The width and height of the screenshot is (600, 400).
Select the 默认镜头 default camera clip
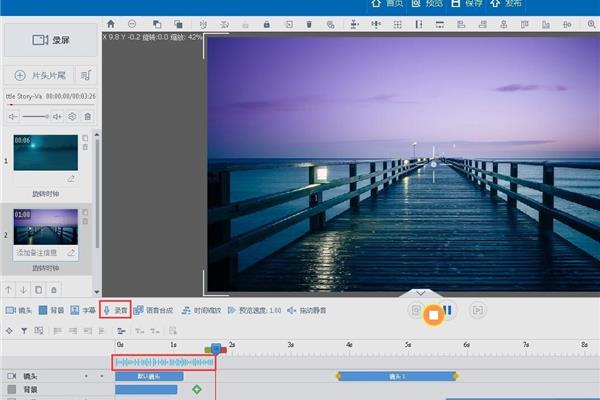pos(149,377)
